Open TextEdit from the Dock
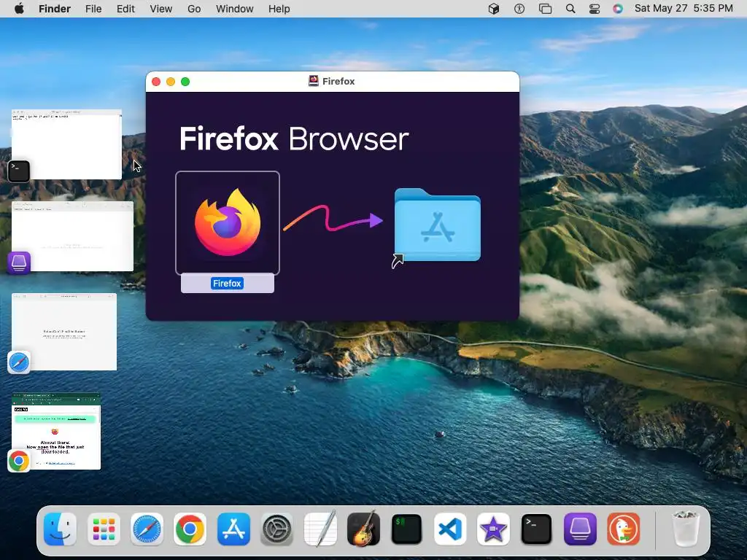747x560 pixels. point(320,529)
